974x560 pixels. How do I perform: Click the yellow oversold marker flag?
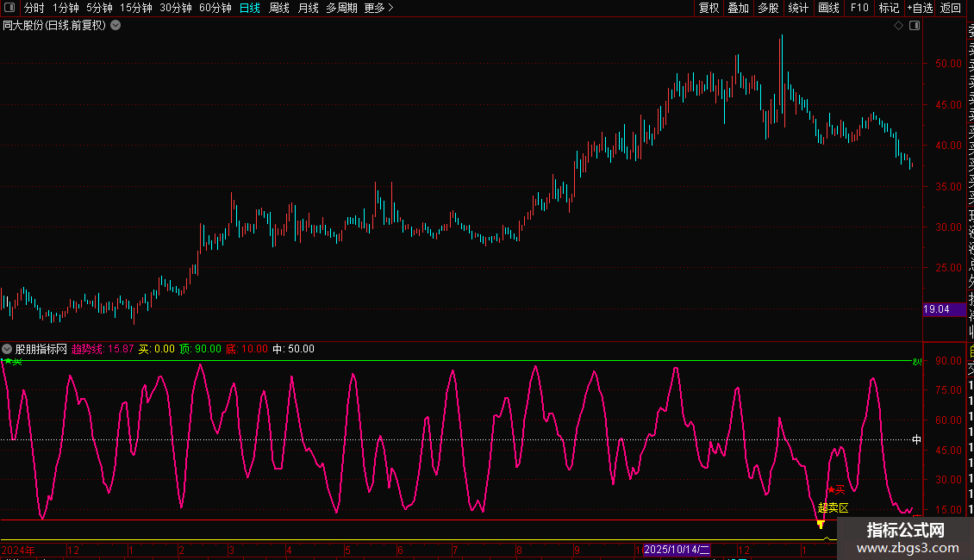click(x=821, y=523)
